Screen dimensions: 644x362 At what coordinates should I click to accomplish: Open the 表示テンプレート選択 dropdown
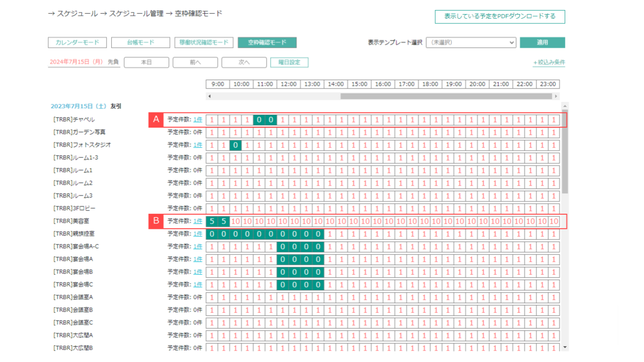(x=471, y=42)
